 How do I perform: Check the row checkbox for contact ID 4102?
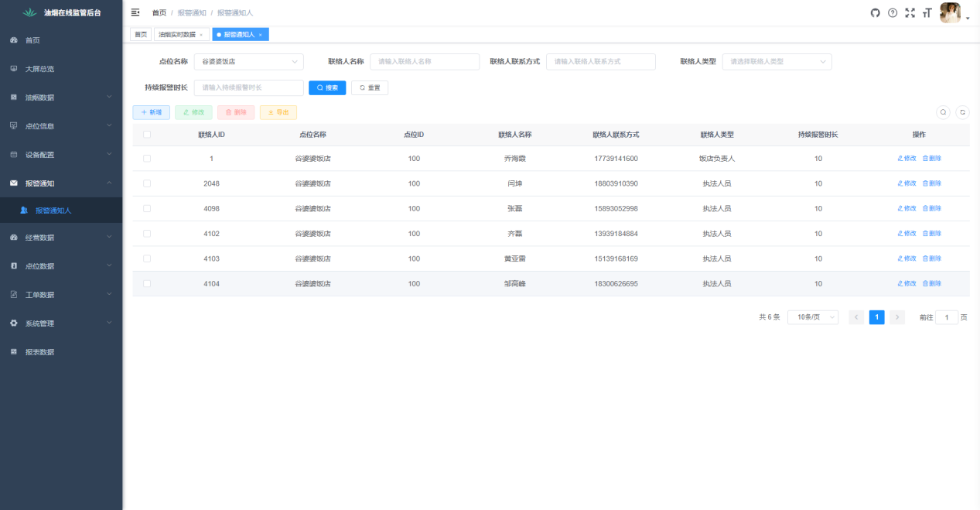pyautogui.click(x=147, y=234)
